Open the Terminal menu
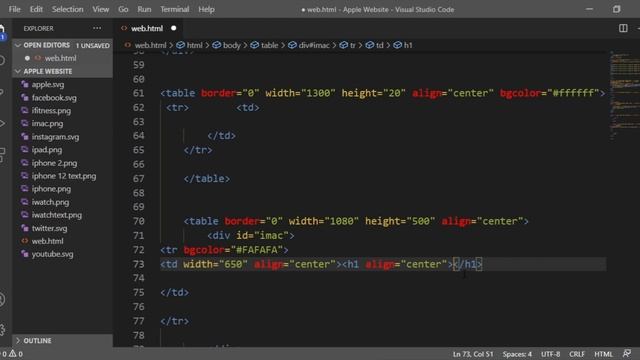640x360 pixels. click(x=174, y=9)
